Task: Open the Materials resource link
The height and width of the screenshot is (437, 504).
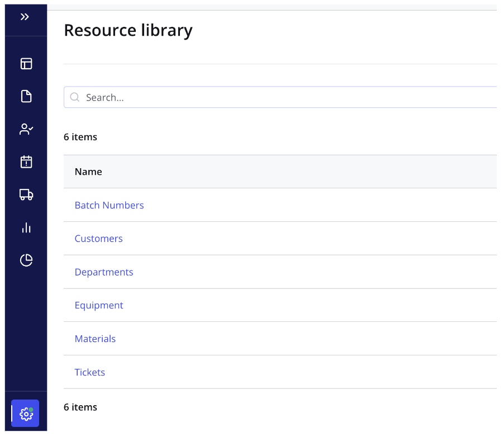Action: (95, 339)
